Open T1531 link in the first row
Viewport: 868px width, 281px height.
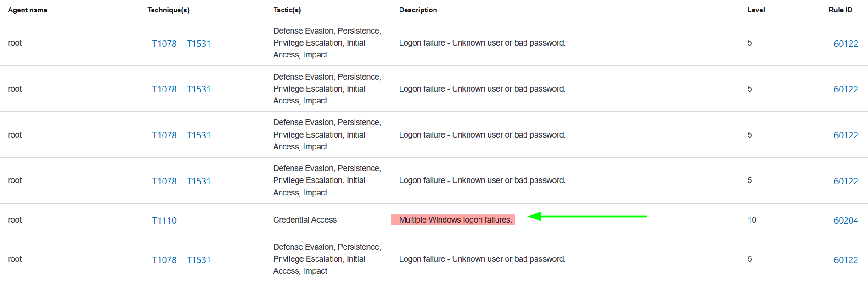click(x=199, y=44)
